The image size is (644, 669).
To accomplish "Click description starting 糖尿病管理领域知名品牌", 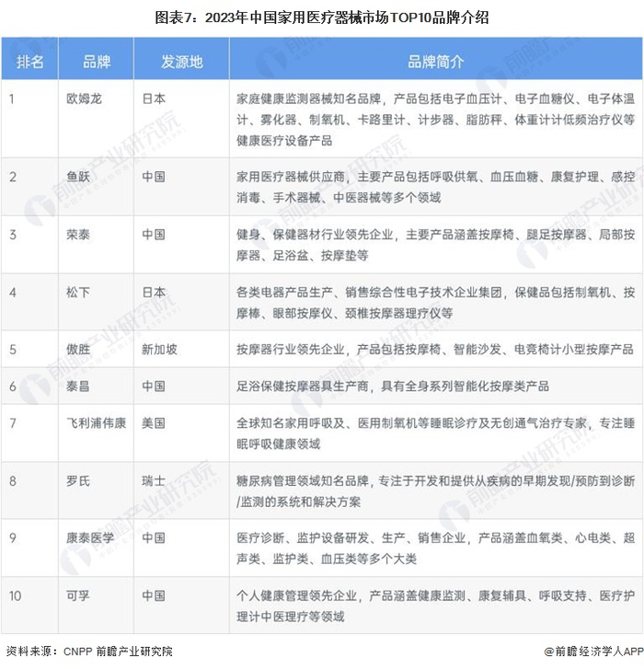I will tap(435, 491).
